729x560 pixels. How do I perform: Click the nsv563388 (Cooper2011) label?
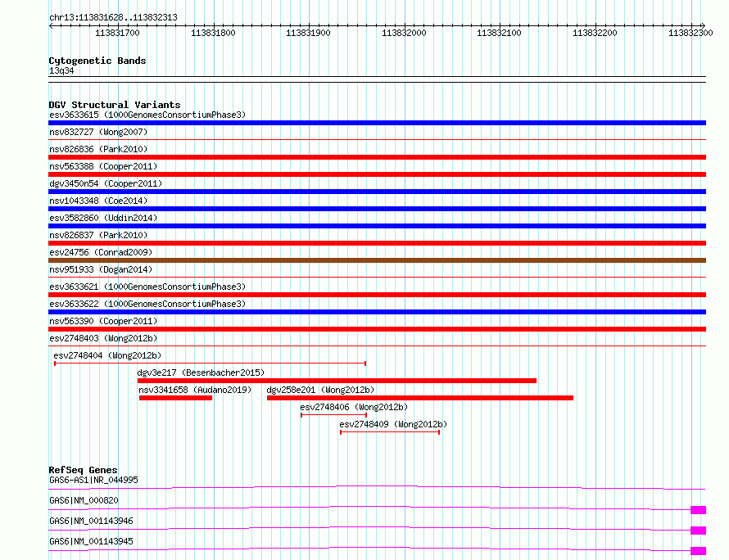[103, 166]
